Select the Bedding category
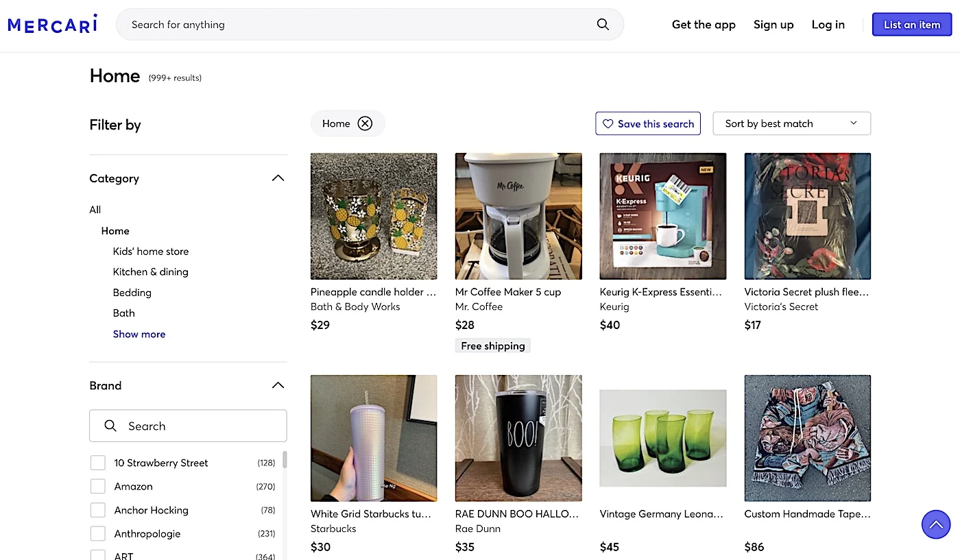This screenshot has height=560, width=960. 132,293
